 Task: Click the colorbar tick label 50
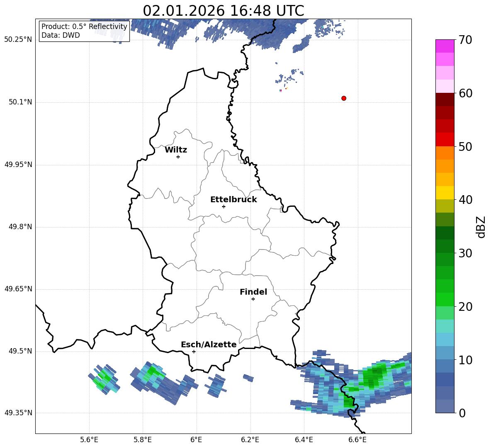(x=465, y=146)
